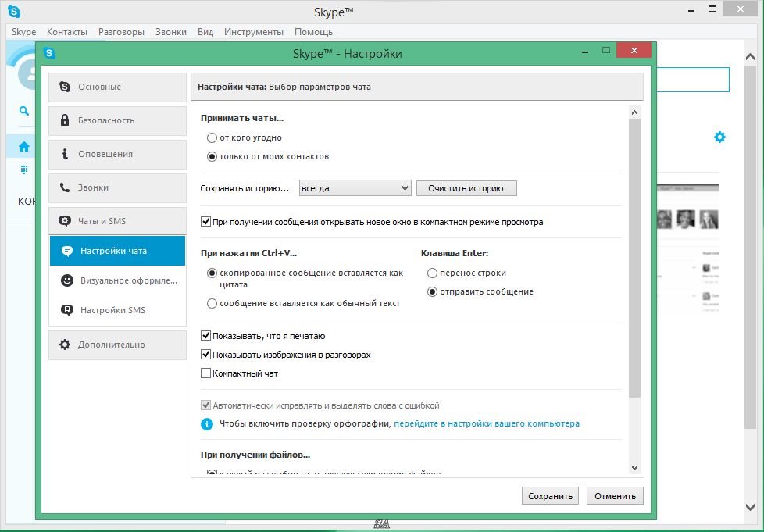This screenshot has width=764, height=532.
Task: Collapse the 'Чаты и SMS' section
Action: tap(117, 221)
